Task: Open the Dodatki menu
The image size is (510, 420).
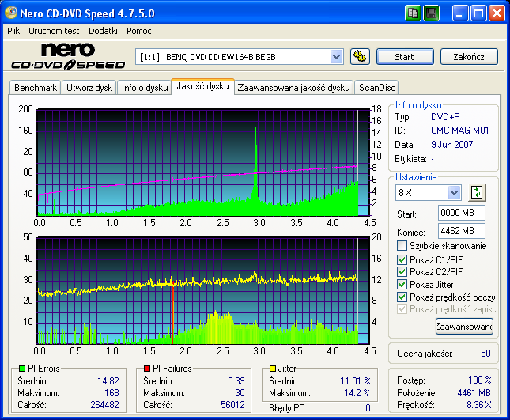Action: 103,31
